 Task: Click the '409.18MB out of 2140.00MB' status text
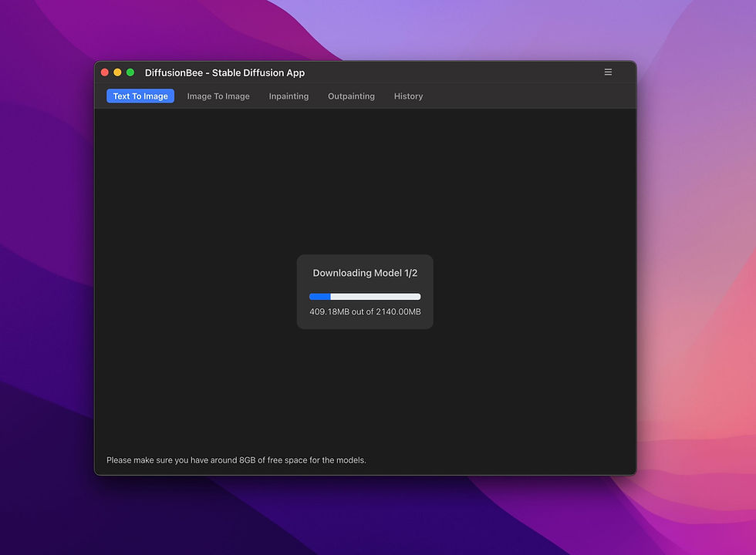click(365, 311)
